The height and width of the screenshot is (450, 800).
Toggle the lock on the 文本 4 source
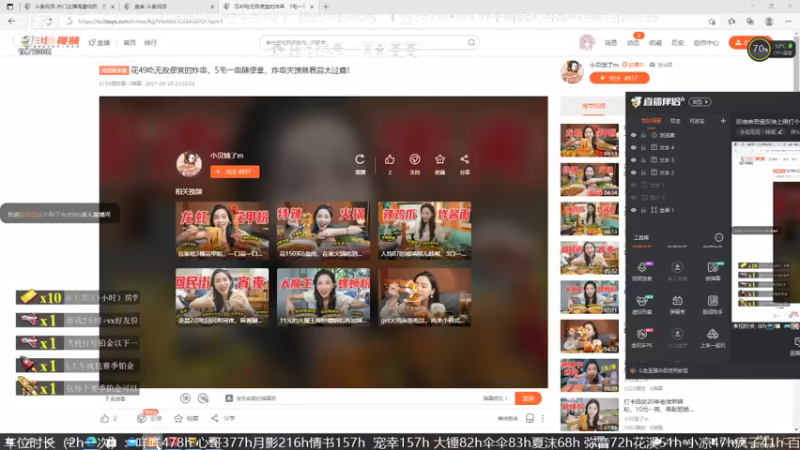click(x=643, y=148)
